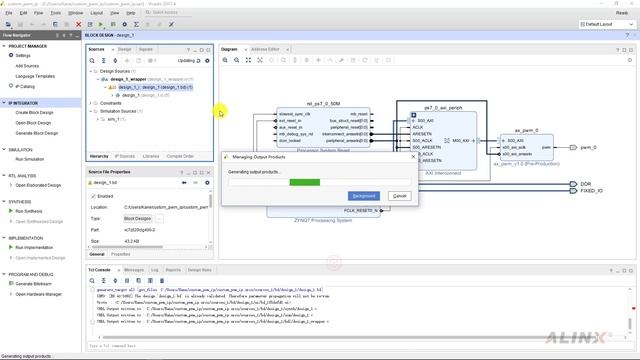Collapse all in the Sources panel toolbar
Viewport: 640px width, 360px height.
click(104, 60)
